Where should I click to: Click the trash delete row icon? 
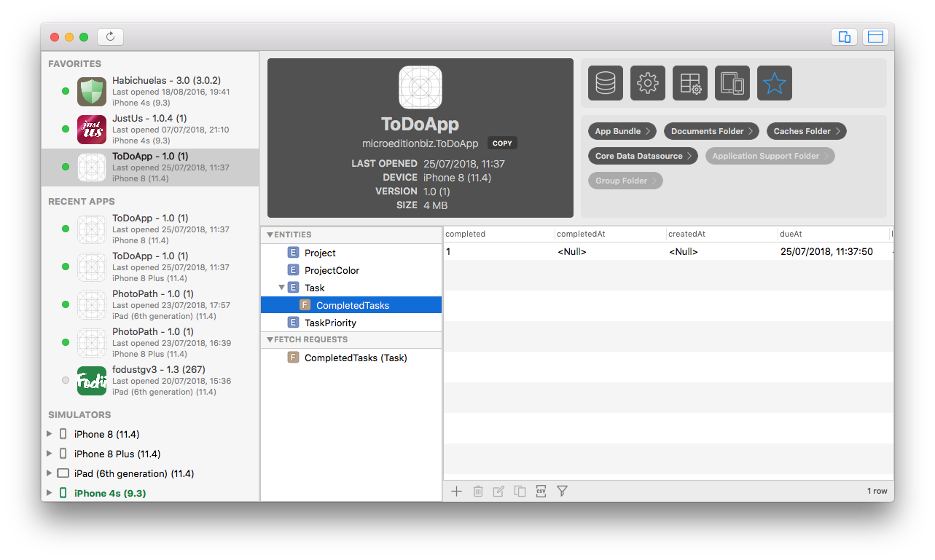pyautogui.click(x=478, y=492)
